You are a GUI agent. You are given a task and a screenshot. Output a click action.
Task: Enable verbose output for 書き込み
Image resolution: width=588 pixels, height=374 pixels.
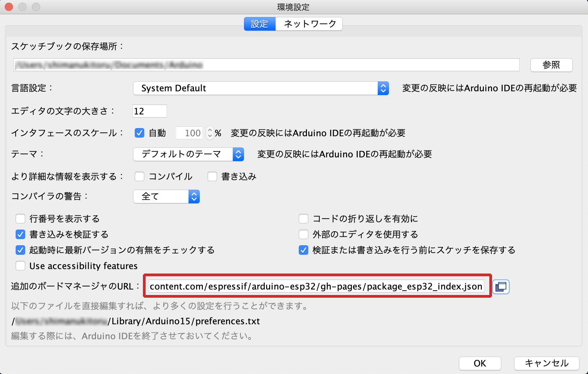pyautogui.click(x=212, y=176)
